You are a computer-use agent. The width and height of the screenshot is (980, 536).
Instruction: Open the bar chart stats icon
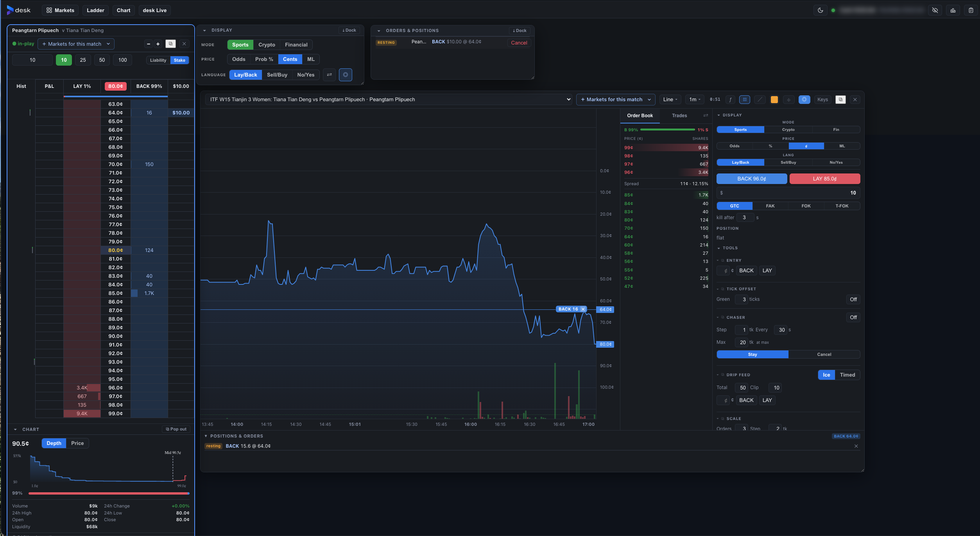coord(953,10)
